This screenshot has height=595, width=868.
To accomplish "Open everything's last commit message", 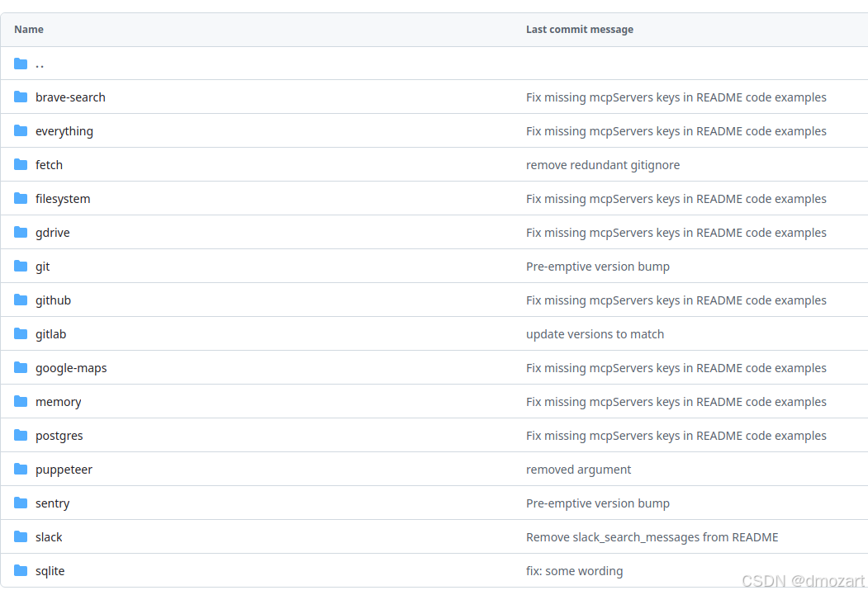I will [x=676, y=131].
